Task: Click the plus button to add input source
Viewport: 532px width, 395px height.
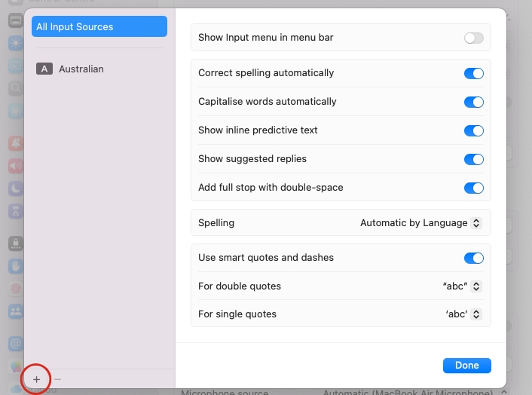Action: [x=37, y=378]
